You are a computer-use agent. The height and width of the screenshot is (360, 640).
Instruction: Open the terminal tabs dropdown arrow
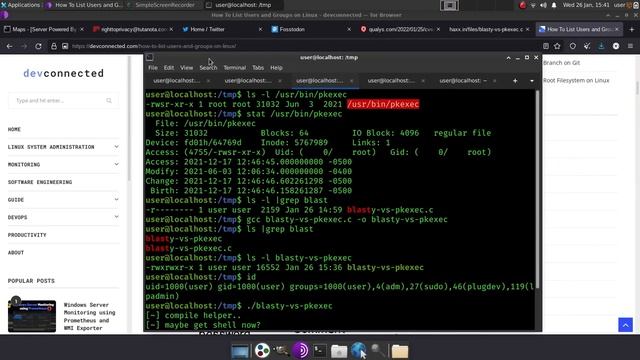(x=531, y=81)
